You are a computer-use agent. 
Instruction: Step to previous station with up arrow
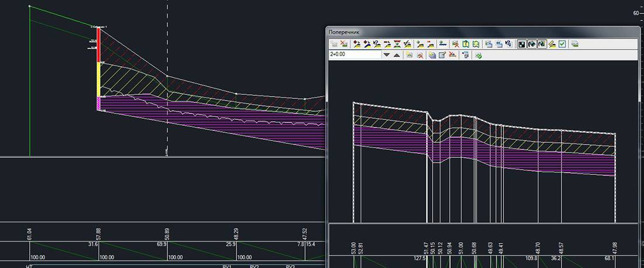point(396,55)
